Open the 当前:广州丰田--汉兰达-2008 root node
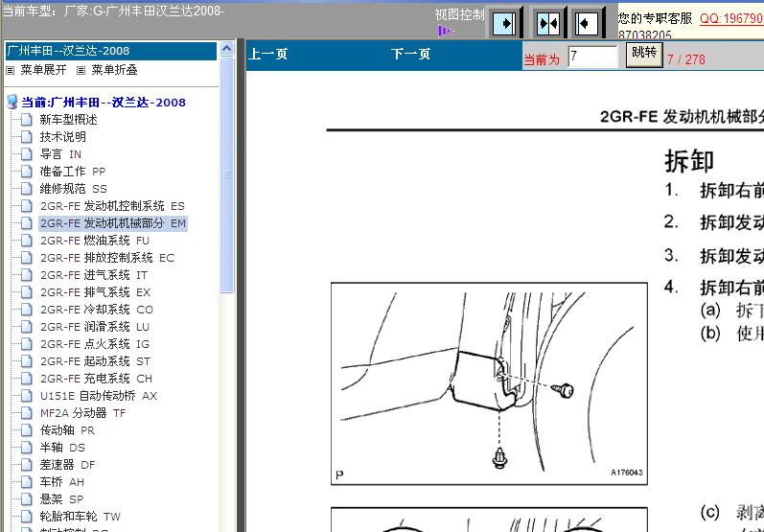 pos(104,103)
